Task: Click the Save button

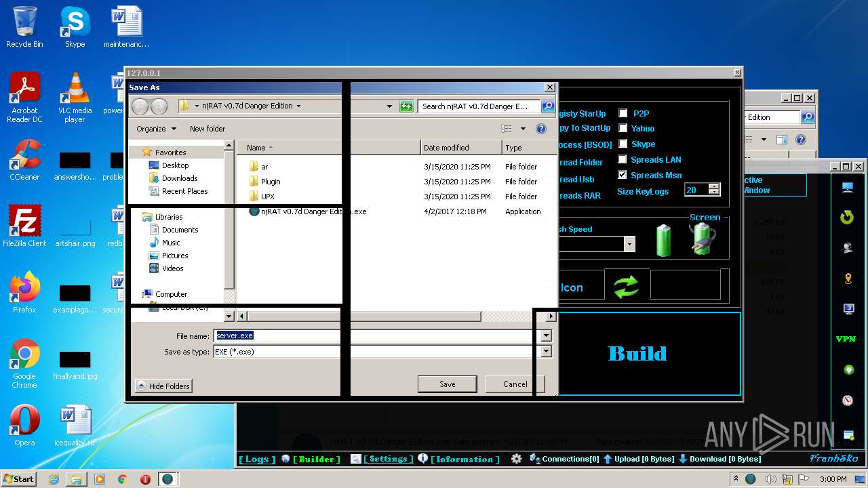Action: [x=448, y=384]
